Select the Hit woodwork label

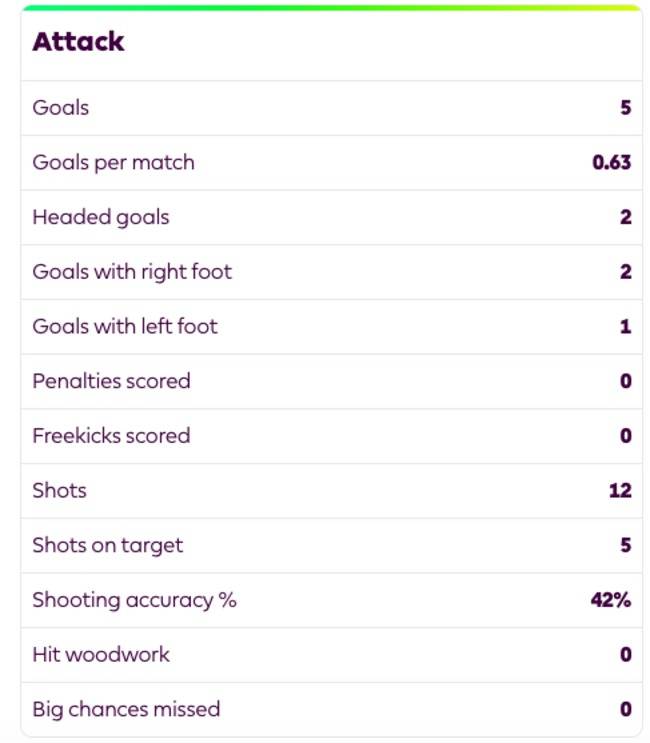[x=101, y=655]
